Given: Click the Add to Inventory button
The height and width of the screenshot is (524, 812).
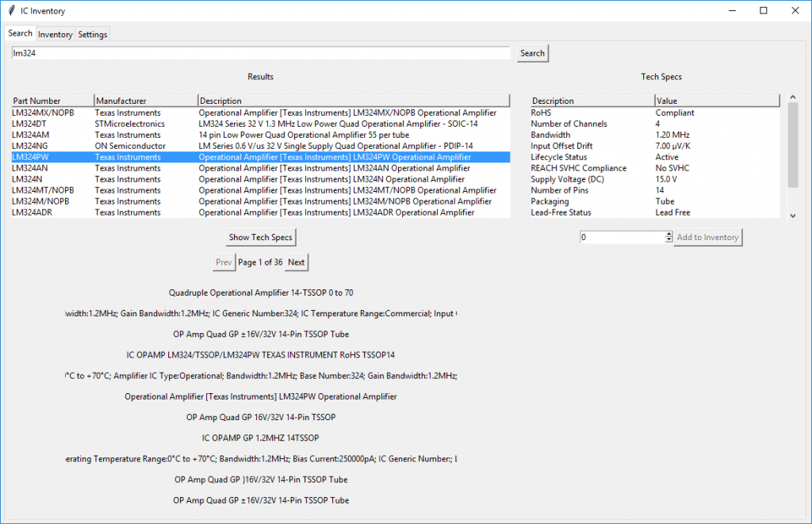Looking at the screenshot, I should pyautogui.click(x=707, y=237).
